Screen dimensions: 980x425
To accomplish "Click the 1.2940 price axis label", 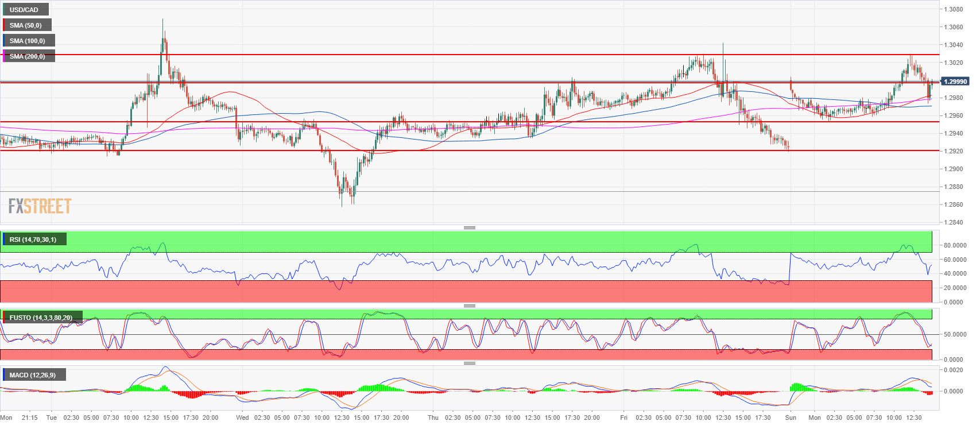I will tap(954, 133).
